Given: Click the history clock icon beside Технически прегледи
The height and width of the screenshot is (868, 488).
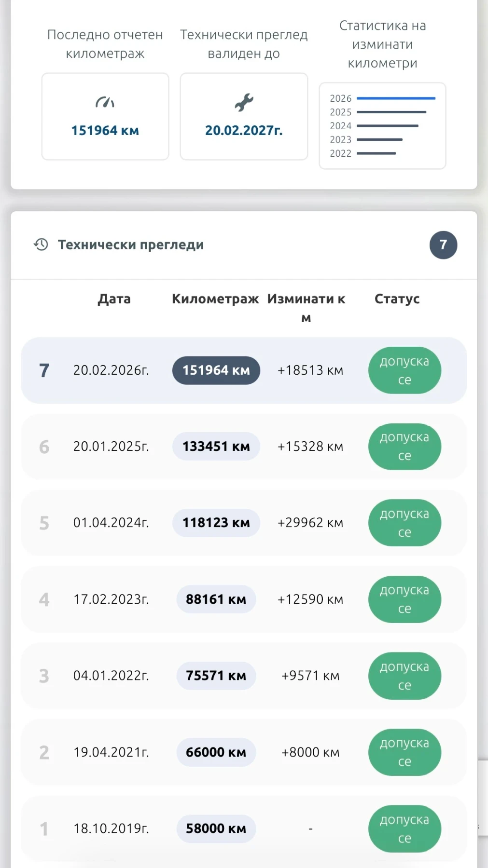Looking at the screenshot, I should pos(41,244).
